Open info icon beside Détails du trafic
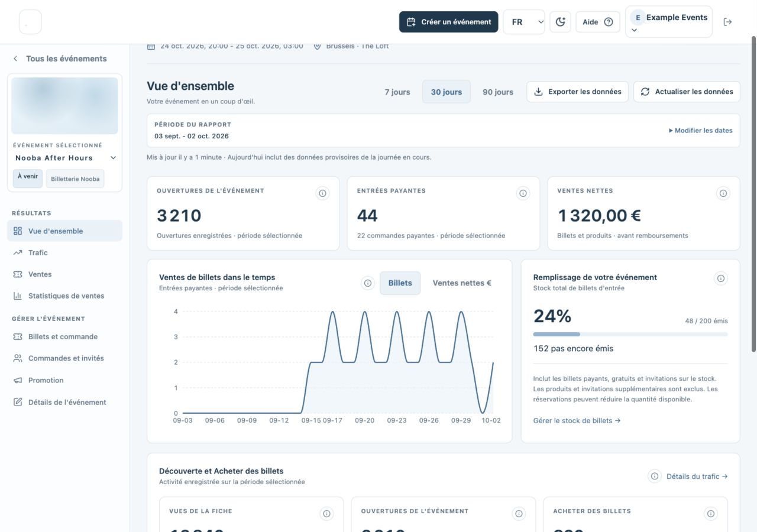The image size is (757, 532). pyautogui.click(x=655, y=476)
